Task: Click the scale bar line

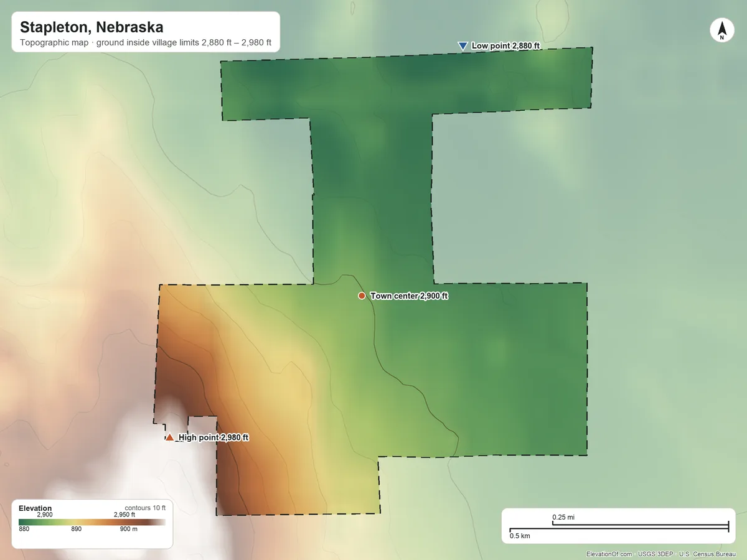Action: pos(619,528)
